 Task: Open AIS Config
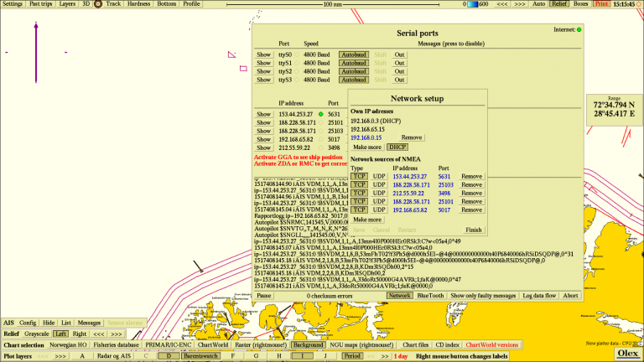click(x=28, y=323)
